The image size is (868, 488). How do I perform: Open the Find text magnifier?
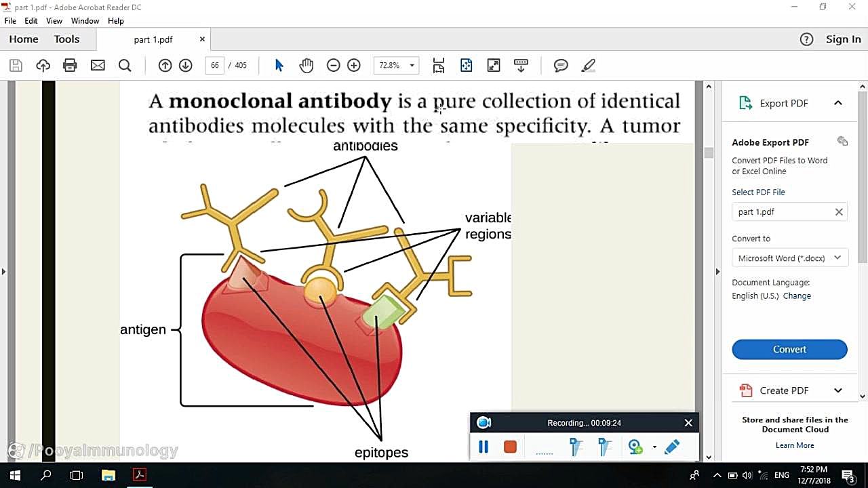click(125, 65)
